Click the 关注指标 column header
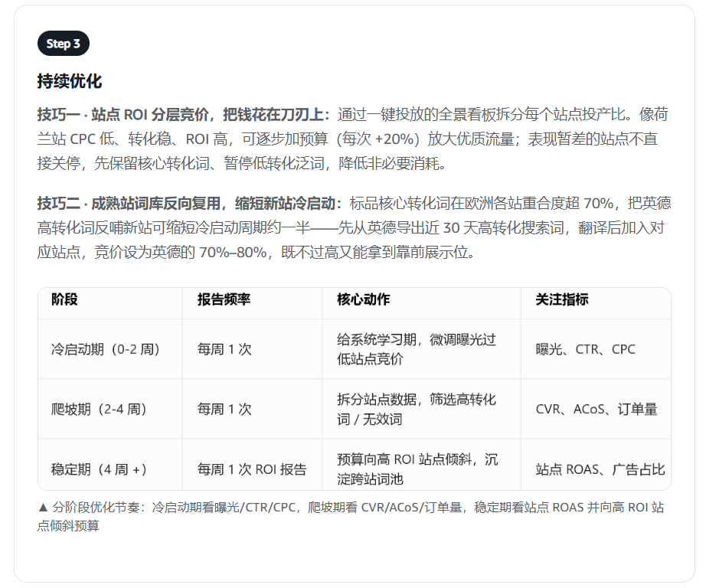This screenshot has width=706, height=588. [x=562, y=299]
